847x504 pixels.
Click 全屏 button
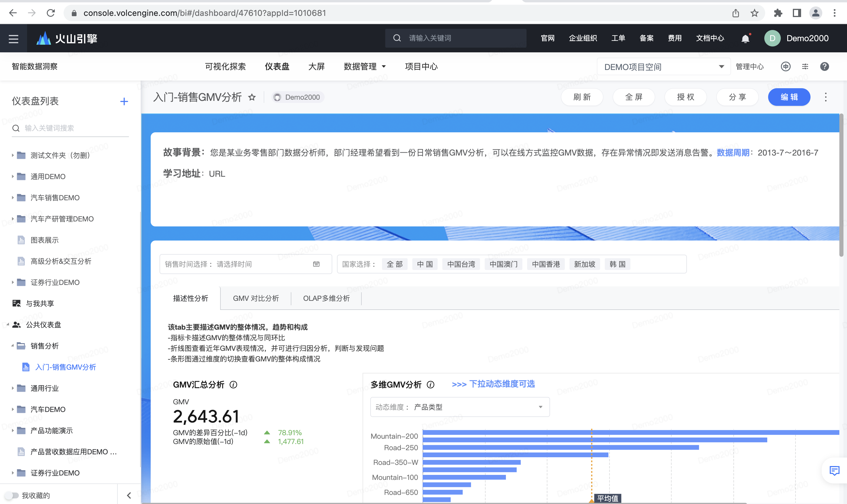click(x=634, y=97)
